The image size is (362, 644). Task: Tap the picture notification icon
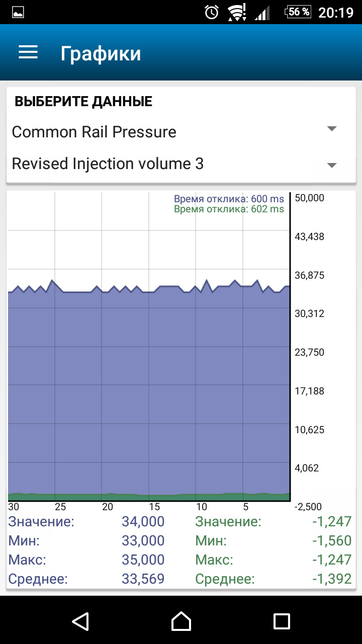18,13
